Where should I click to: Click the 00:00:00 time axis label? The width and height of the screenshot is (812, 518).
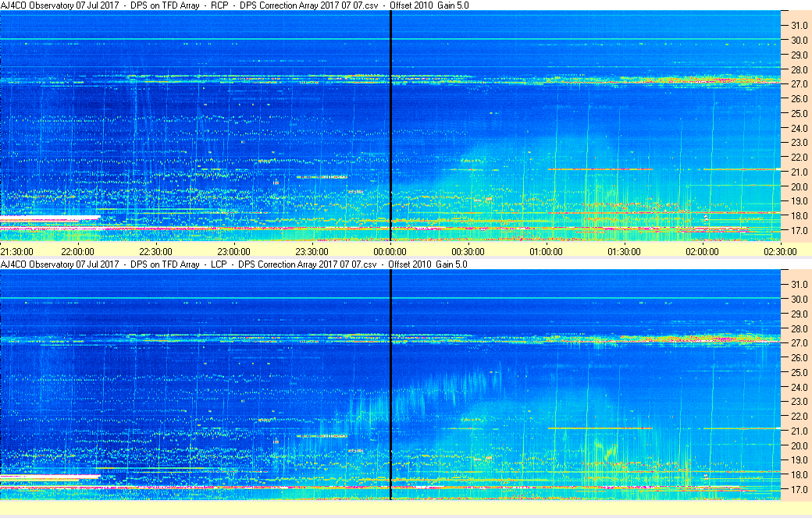pos(390,251)
